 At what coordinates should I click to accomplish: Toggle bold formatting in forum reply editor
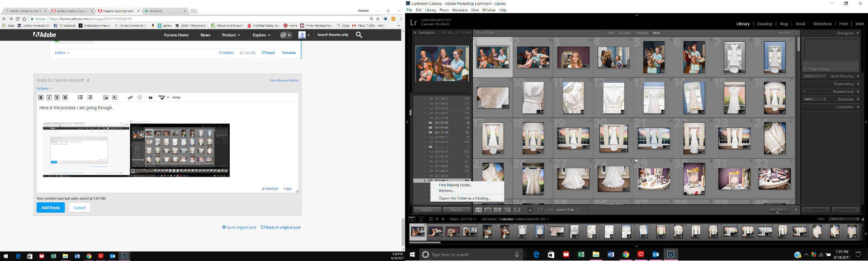(41, 97)
